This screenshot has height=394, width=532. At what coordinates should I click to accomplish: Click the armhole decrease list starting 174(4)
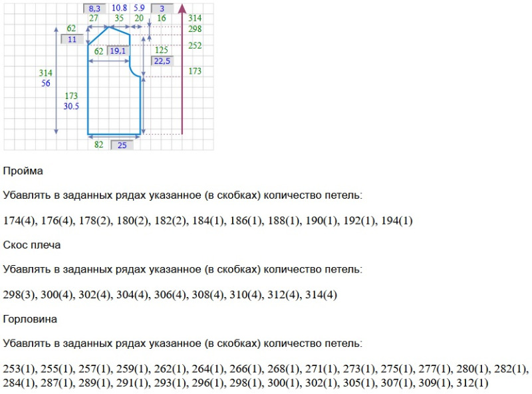(x=207, y=220)
